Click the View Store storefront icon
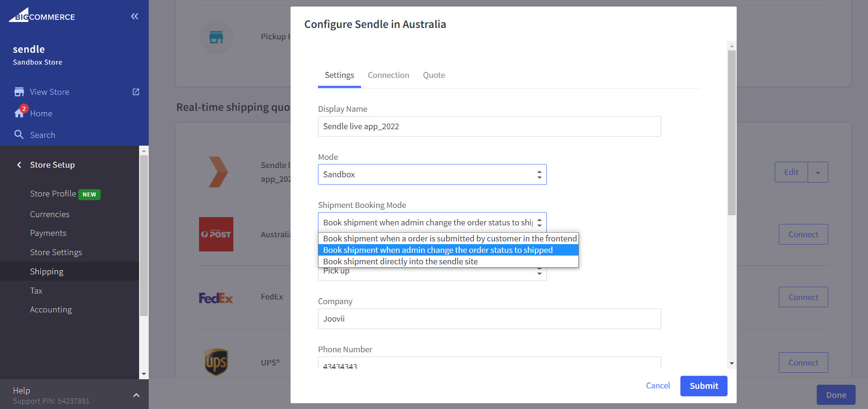This screenshot has height=409, width=868. tap(19, 92)
